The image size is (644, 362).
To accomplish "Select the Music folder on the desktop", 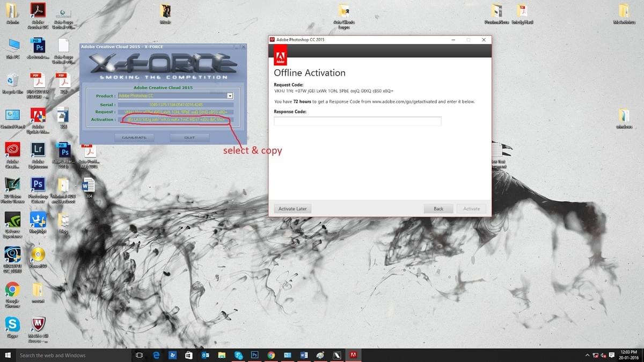I will [x=165, y=13].
